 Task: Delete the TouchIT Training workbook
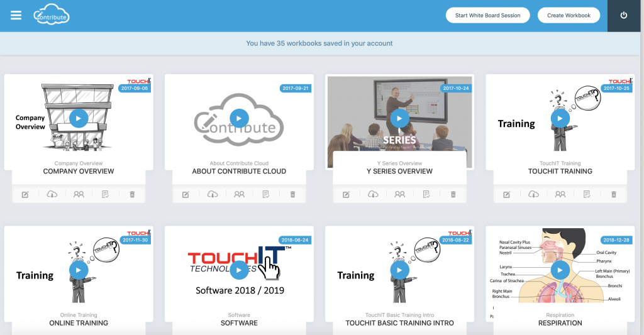[x=614, y=194]
